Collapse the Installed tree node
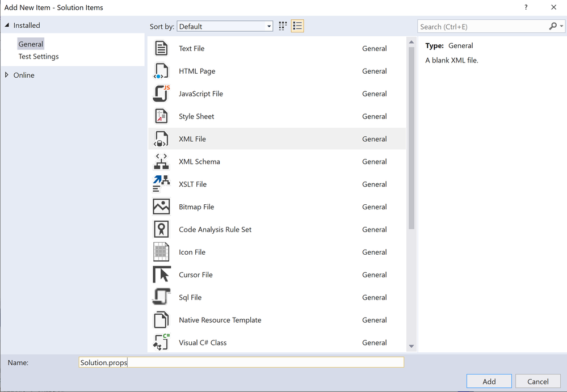Viewport: 567px width, 392px height. click(6, 25)
